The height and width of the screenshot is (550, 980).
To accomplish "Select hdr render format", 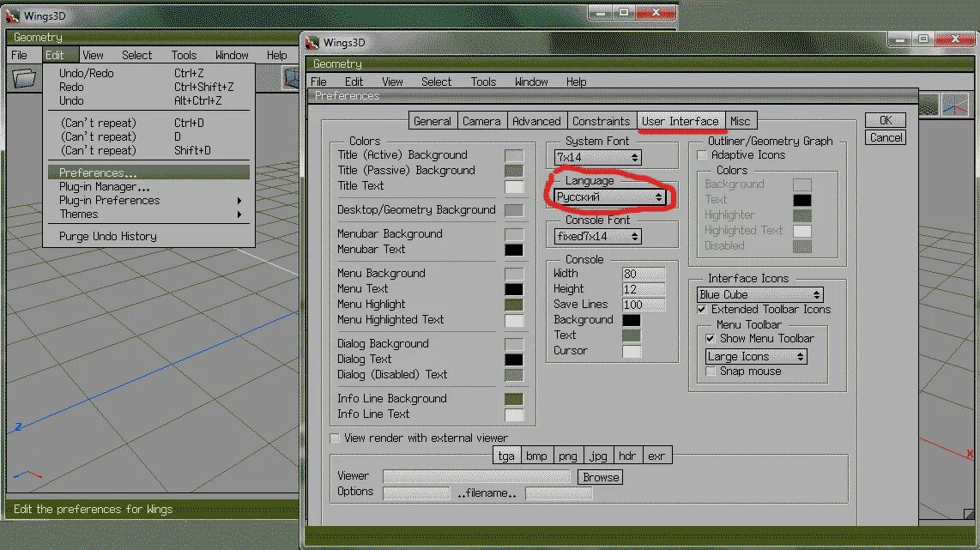I will pyautogui.click(x=627, y=456).
